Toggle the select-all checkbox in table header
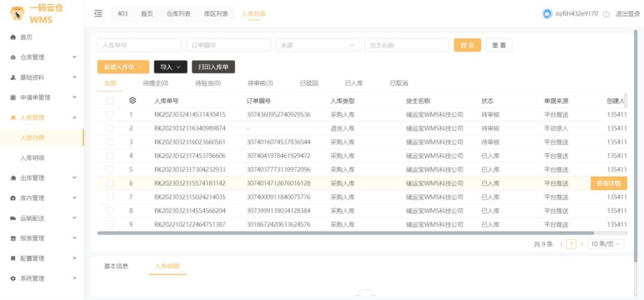The width and height of the screenshot is (644, 300). tap(110, 101)
